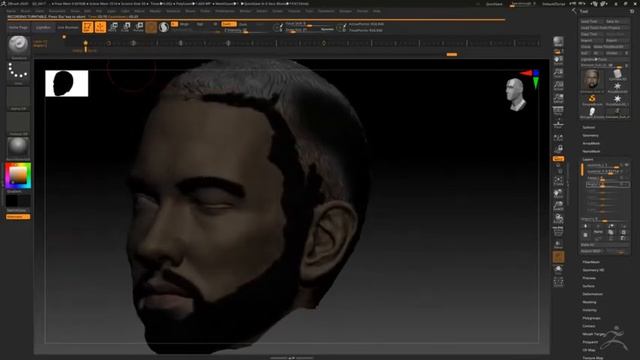Screen dimensions: 640x360
Task: Click the head silhouette thumbnail in canvas
Action: (x=67, y=83)
